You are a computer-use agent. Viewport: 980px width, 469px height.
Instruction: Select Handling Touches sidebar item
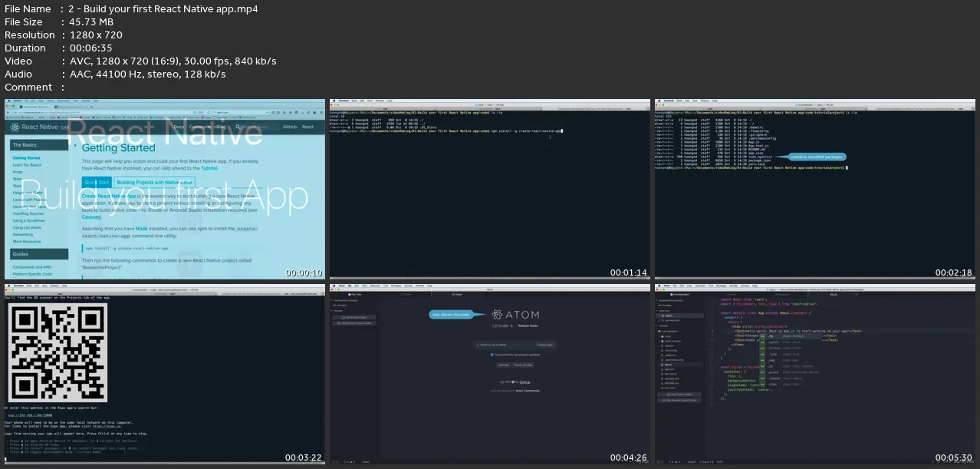[28, 213]
